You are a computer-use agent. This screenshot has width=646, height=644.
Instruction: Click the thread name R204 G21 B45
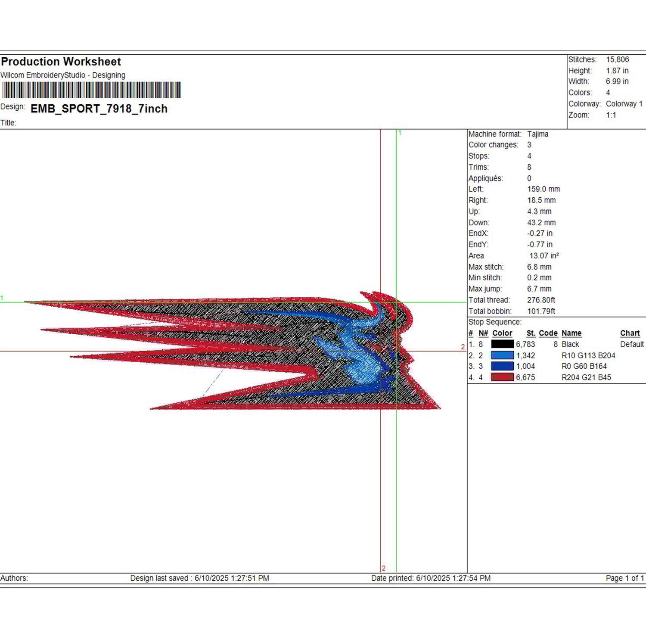click(x=586, y=377)
